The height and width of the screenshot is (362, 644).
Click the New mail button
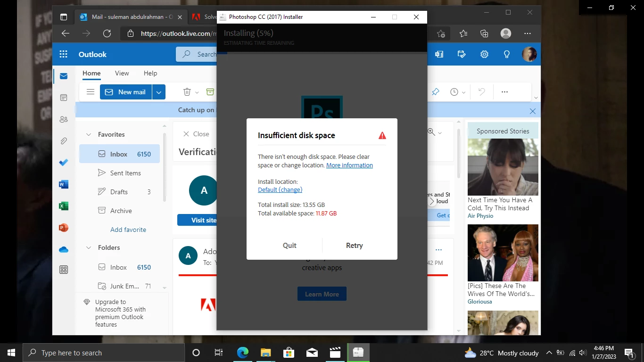click(x=125, y=92)
